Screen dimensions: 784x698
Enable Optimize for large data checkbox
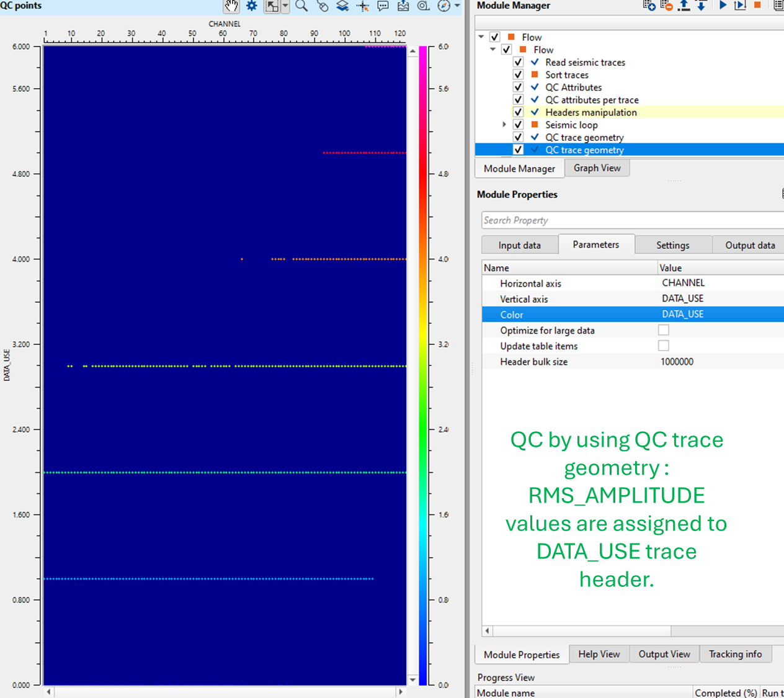664,330
